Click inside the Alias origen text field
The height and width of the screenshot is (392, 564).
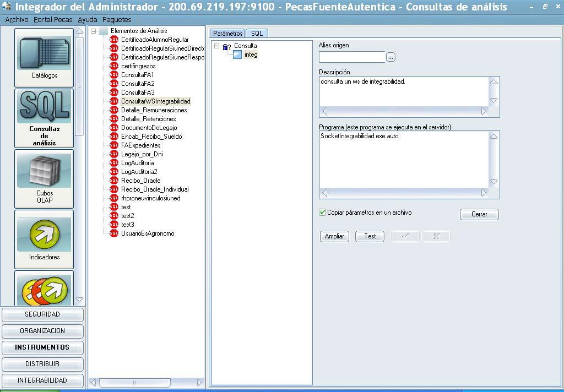click(x=351, y=57)
